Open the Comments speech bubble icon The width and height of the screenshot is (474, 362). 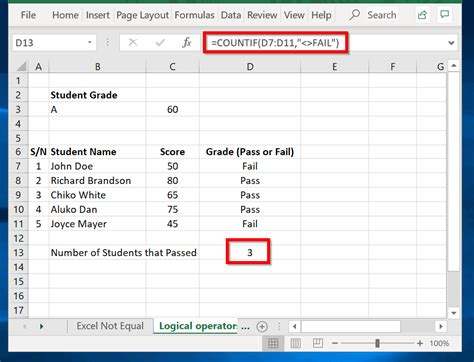tap(444, 15)
